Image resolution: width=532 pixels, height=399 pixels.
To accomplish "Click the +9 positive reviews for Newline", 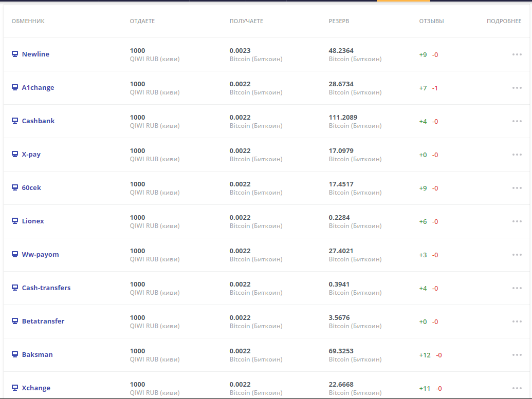I will coord(423,54).
